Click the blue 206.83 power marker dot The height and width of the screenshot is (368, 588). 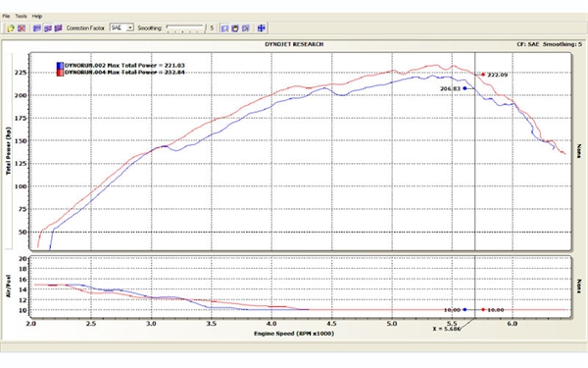(x=465, y=88)
